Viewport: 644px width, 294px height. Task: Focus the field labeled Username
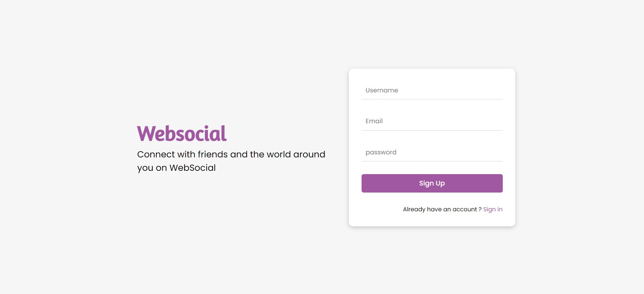point(432,90)
